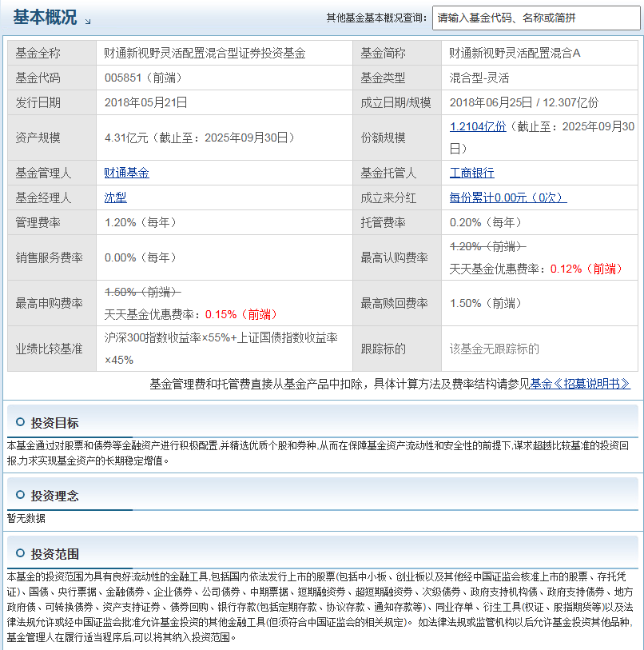The height and width of the screenshot is (650, 644).
Task: Click the 暂无数据 text under 投资理念
Action: (26, 518)
